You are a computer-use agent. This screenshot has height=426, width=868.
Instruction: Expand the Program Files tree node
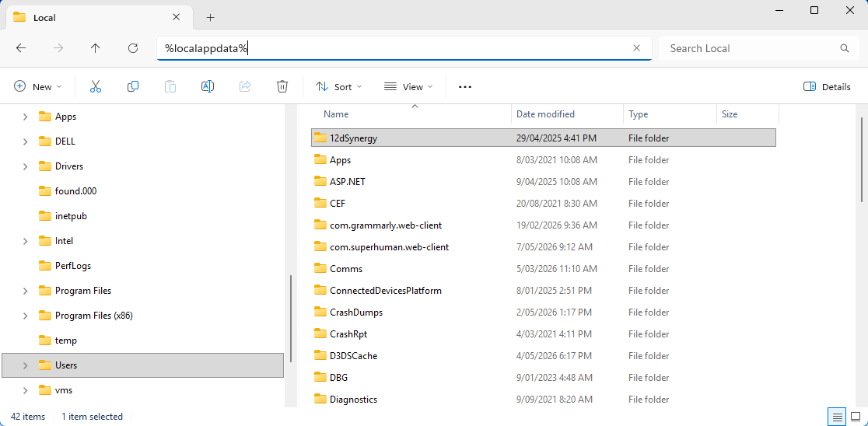[26, 291]
